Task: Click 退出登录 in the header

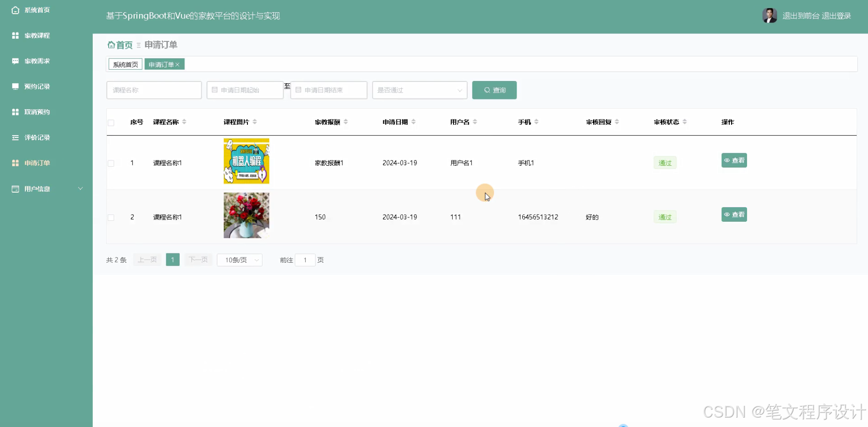Action: pos(836,16)
